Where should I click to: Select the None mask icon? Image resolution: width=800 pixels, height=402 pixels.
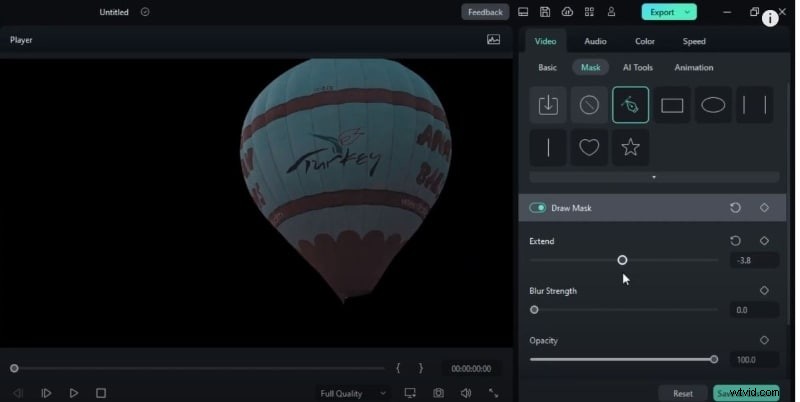click(589, 105)
